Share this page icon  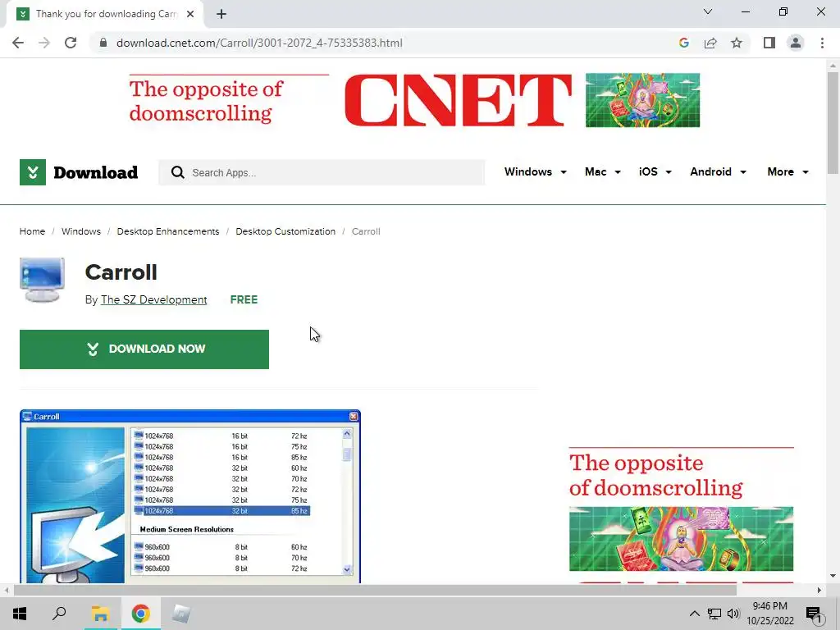point(710,43)
